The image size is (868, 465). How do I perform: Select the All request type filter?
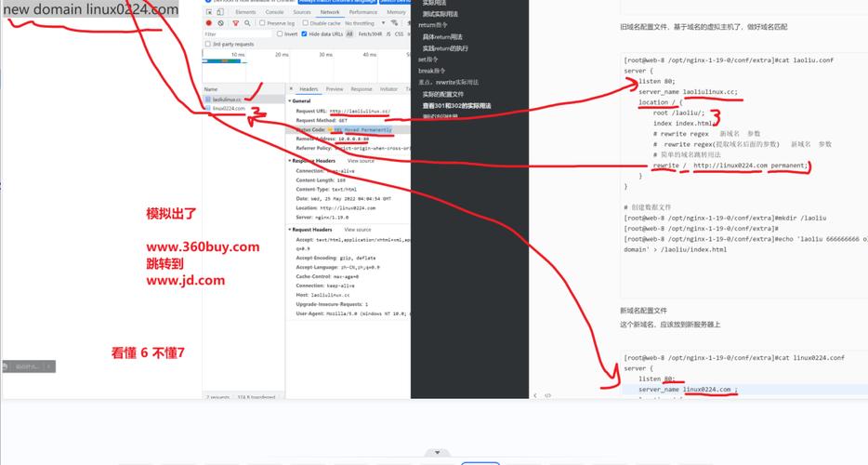[349, 33]
